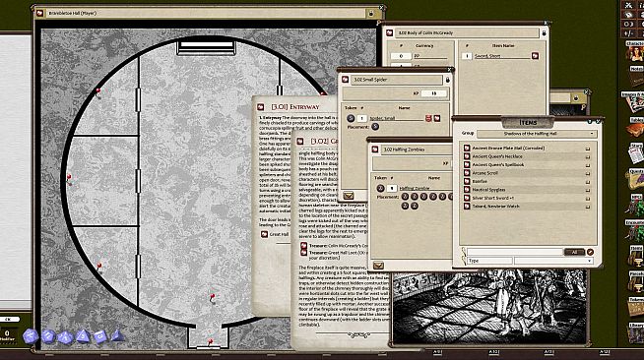This screenshot has width=644, height=360.
Task: Click the Small Spider placement token
Action: point(375,127)
